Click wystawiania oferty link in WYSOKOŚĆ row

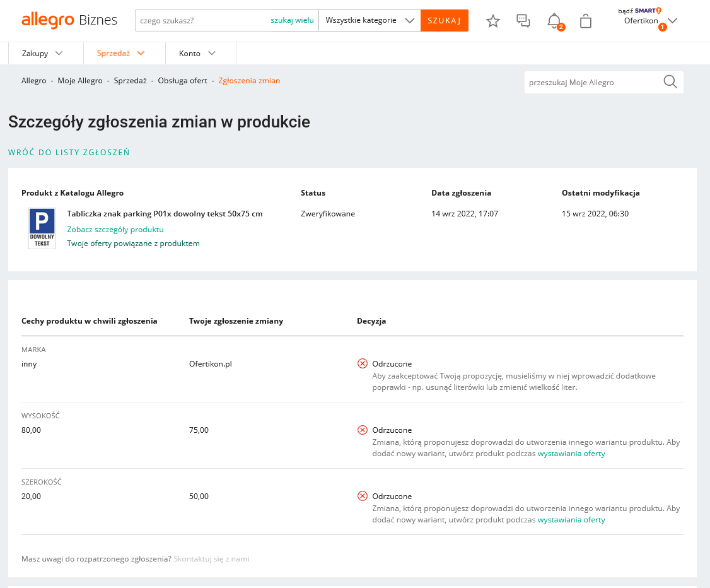coord(571,453)
